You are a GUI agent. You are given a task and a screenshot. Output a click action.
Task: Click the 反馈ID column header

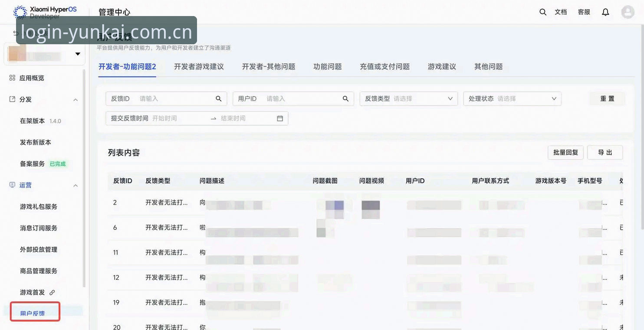pos(123,181)
